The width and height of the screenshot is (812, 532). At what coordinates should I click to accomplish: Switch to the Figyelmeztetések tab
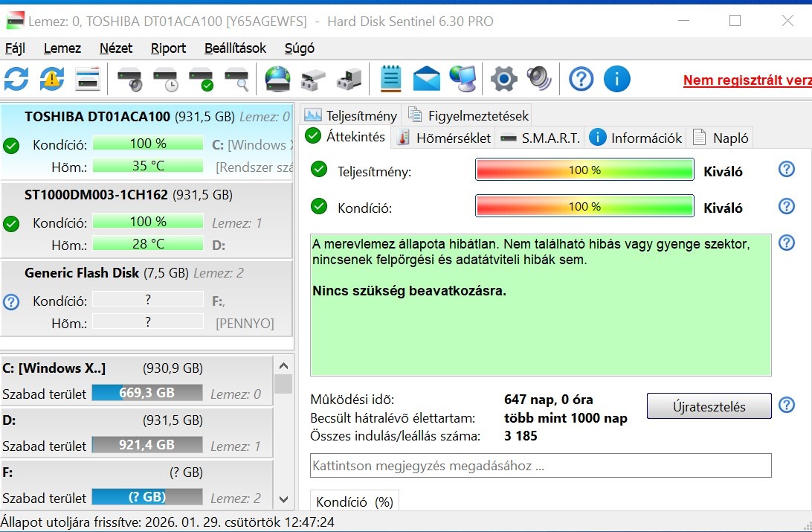click(x=468, y=115)
